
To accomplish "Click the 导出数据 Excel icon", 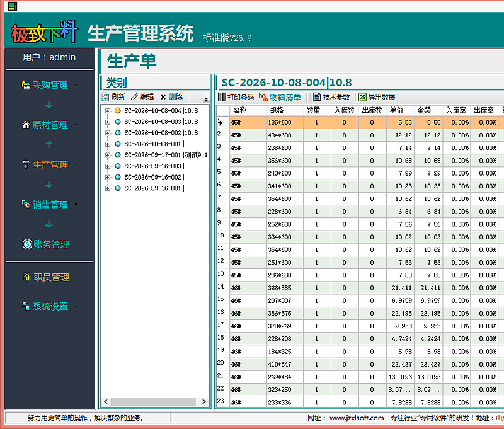I will [362, 97].
